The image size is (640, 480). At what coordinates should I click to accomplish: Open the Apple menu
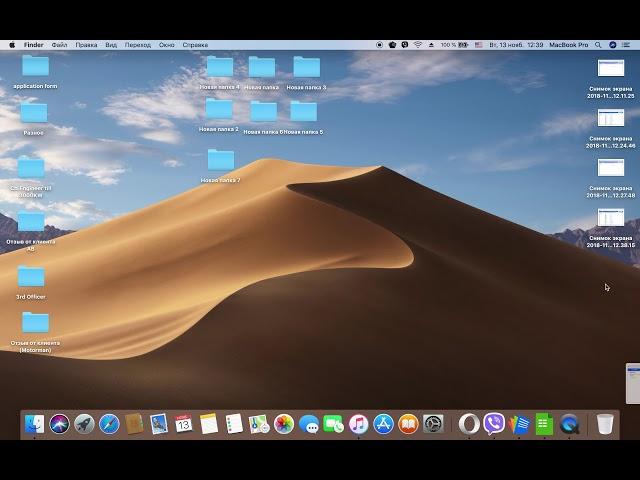[12, 45]
